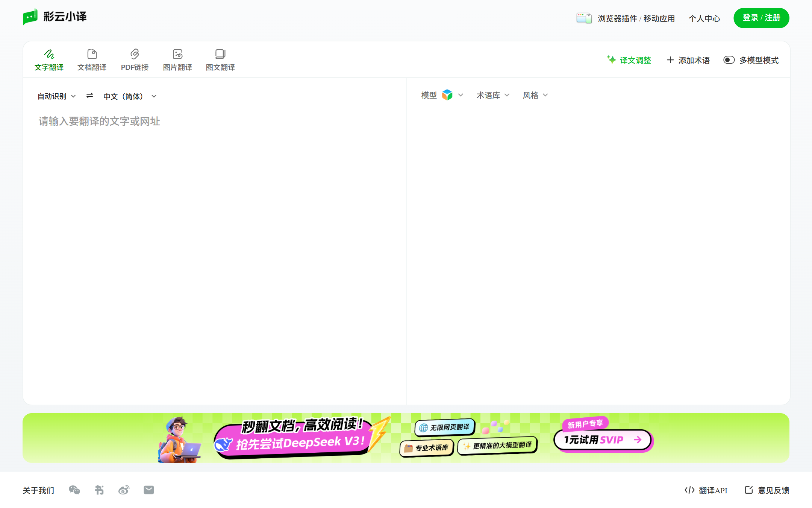Toggle the 多模型模式 switch

[x=729, y=60]
